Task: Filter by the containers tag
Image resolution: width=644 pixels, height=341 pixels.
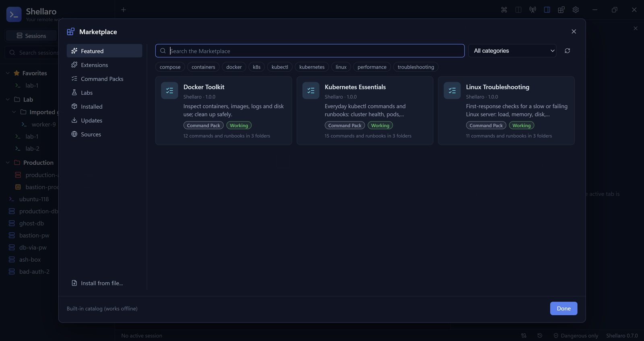Action: [203, 67]
